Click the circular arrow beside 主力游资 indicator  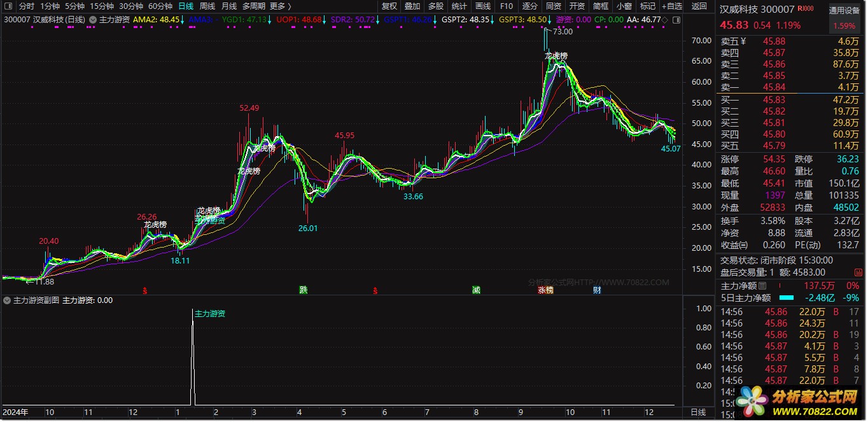point(94,20)
